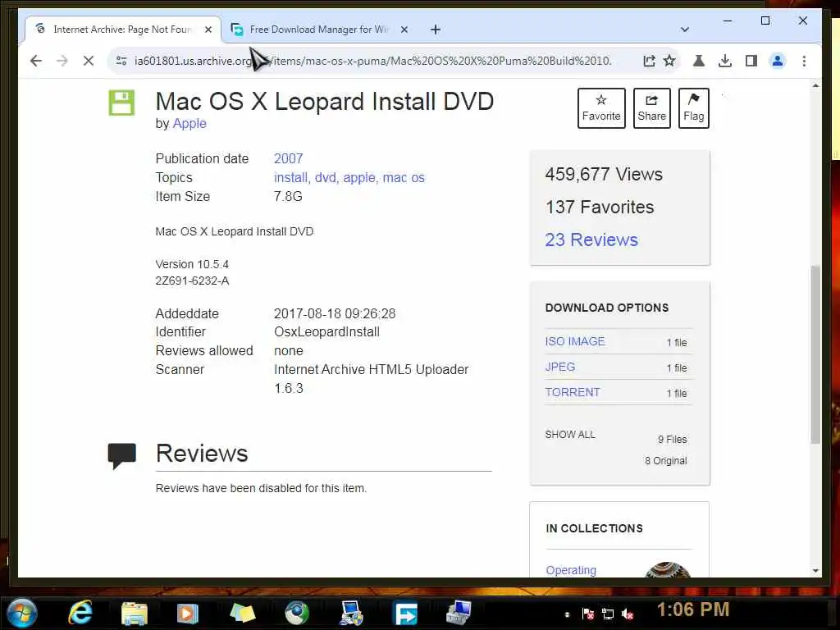Switch to Free Download Manager tab
840x630 pixels.
coord(319,30)
